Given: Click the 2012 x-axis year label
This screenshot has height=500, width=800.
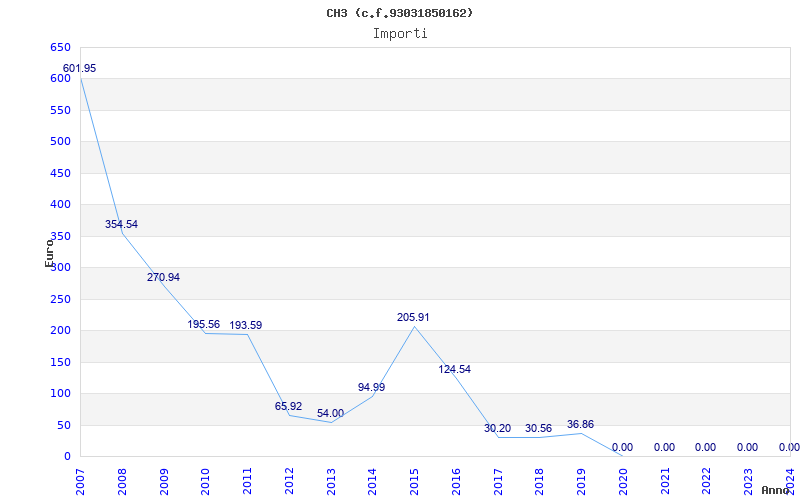Looking at the screenshot, I should (x=289, y=482).
